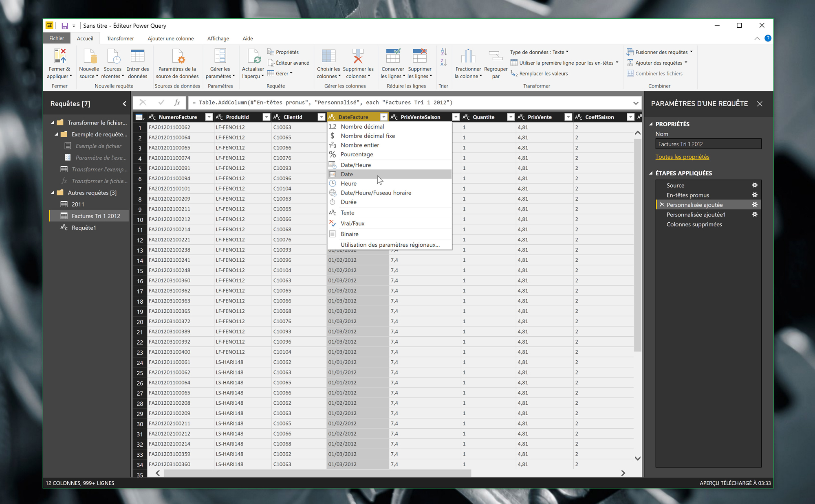Screen dimensions: 815x504
Task: Click Choisir les colonnes icon
Action: 328,56
